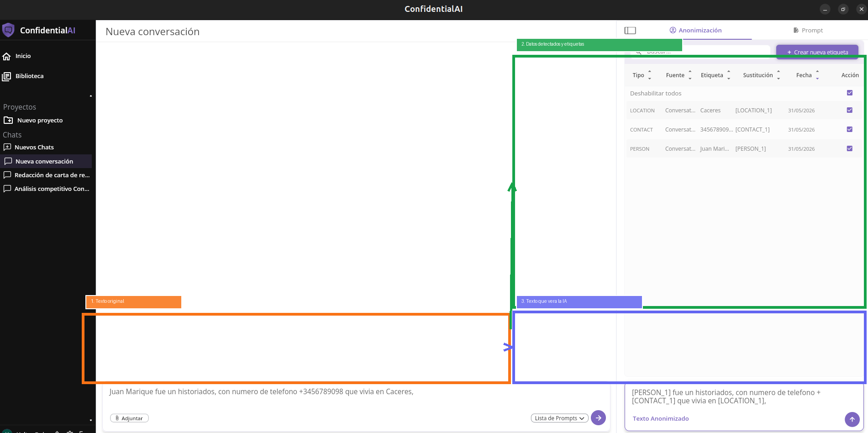This screenshot has height=433, width=868.
Task: Click the Adjuntar attachment button
Action: (x=129, y=418)
